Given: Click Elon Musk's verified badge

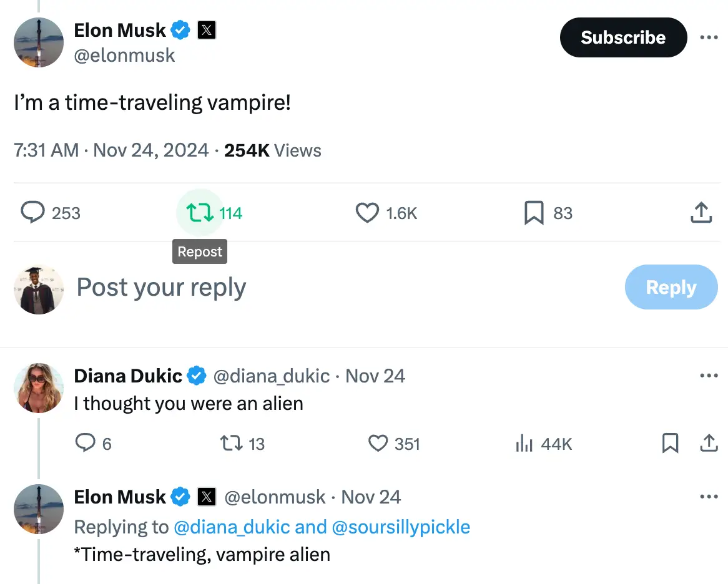Looking at the screenshot, I should click(180, 29).
